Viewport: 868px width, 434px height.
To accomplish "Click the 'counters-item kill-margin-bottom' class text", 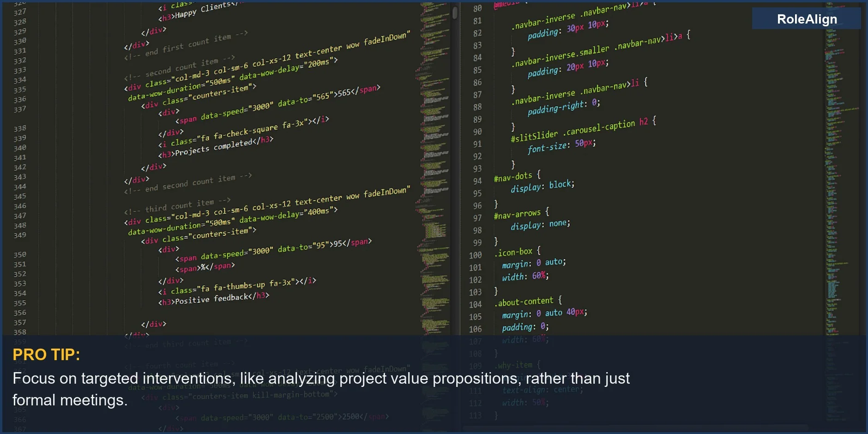I will (x=251, y=395).
